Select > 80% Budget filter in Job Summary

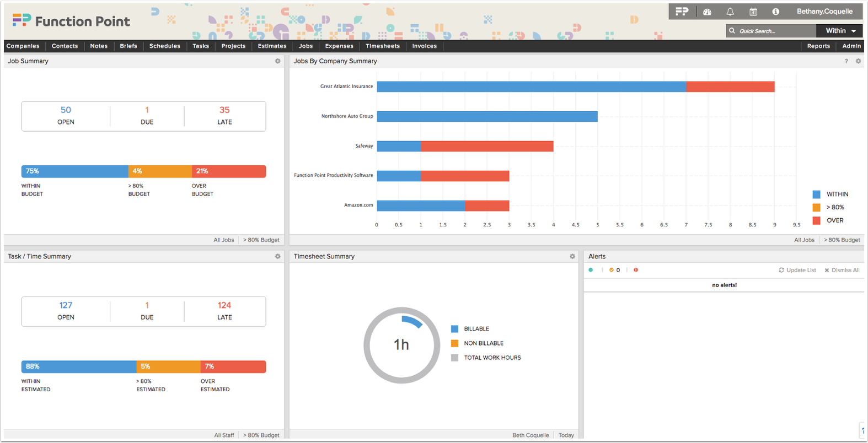(261, 240)
